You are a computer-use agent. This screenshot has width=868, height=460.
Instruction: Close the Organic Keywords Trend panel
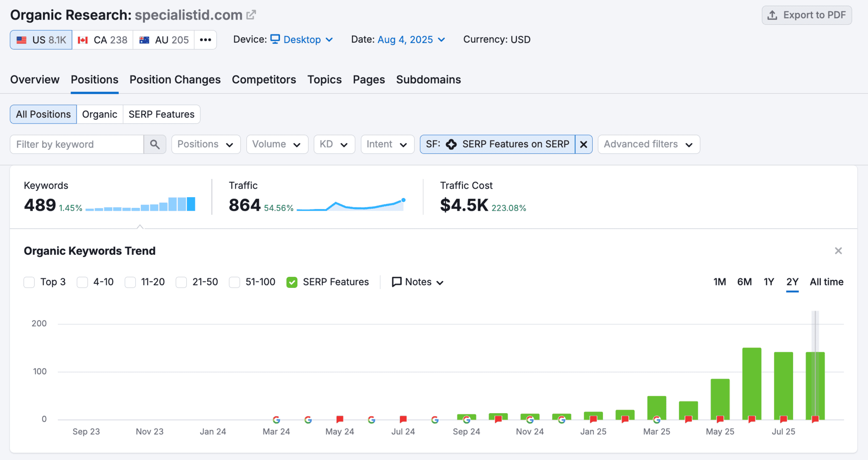(x=838, y=251)
